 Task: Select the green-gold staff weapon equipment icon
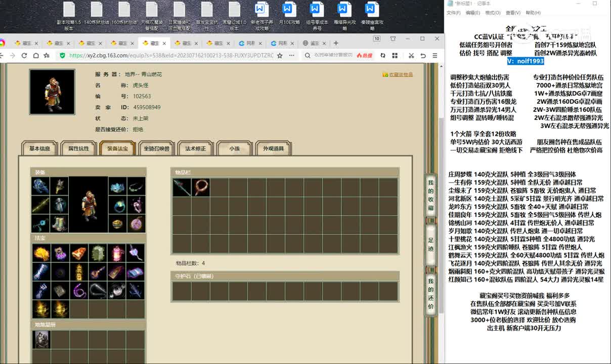pyautogui.click(x=40, y=205)
